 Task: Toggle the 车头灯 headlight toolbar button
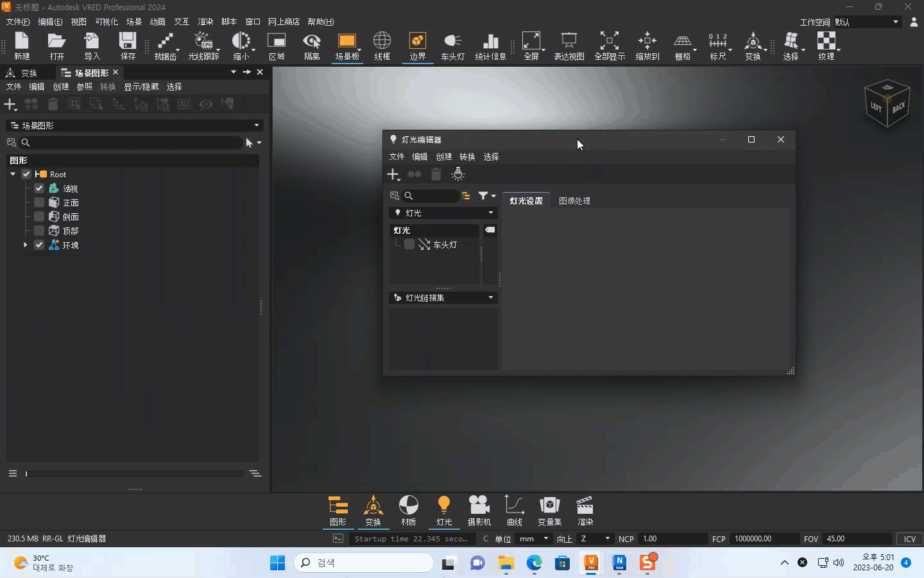pyautogui.click(x=453, y=46)
